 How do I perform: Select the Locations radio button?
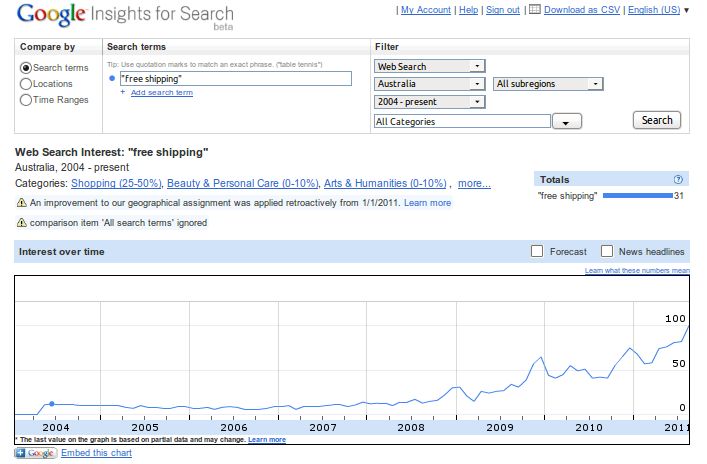tap(26, 84)
